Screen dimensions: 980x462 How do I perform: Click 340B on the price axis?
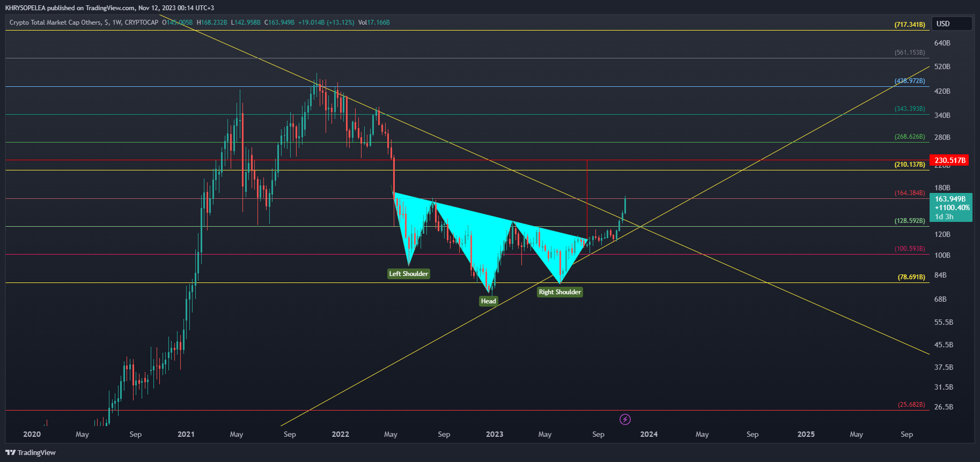pyautogui.click(x=942, y=115)
